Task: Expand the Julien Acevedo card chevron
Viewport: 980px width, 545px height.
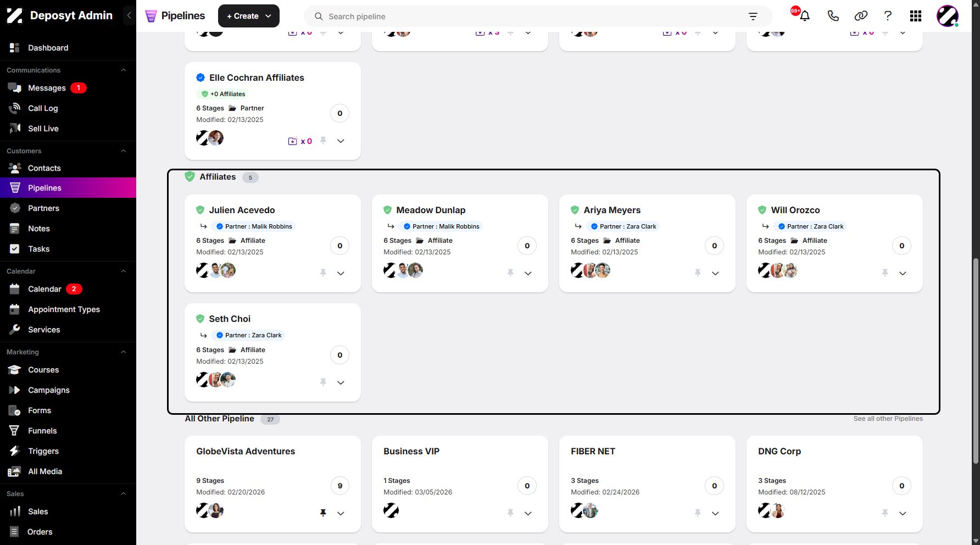Action: 341,273
